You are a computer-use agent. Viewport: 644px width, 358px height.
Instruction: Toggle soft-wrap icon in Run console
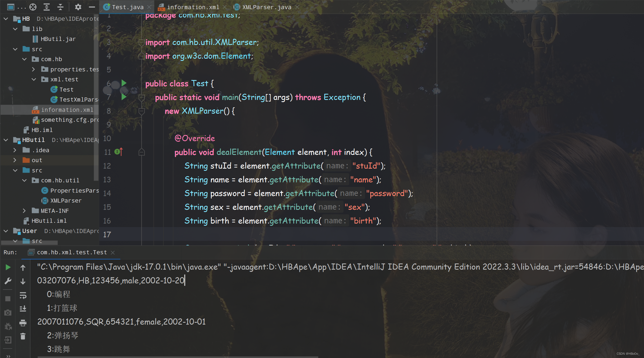point(23,295)
